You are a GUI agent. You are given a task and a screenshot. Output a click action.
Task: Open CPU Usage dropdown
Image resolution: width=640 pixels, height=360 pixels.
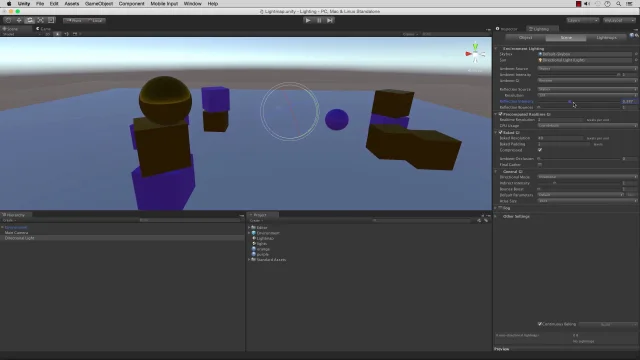pos(587,126)
